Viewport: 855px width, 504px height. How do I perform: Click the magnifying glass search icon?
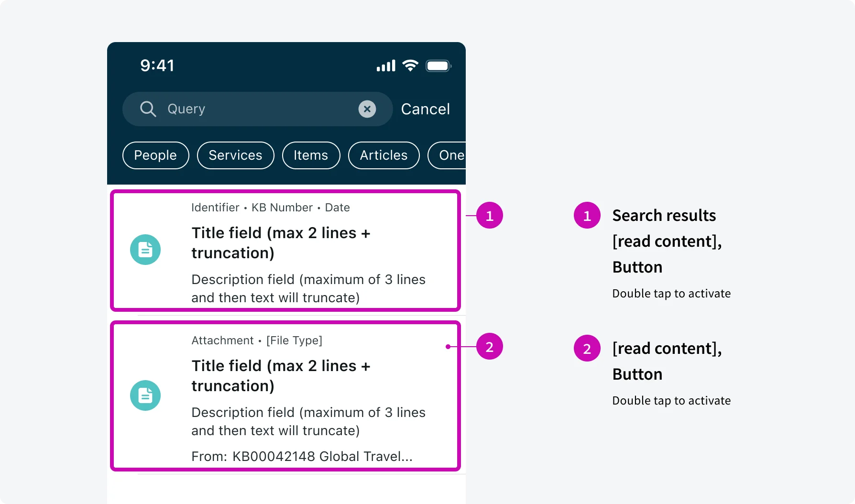(x=148, y=109)
